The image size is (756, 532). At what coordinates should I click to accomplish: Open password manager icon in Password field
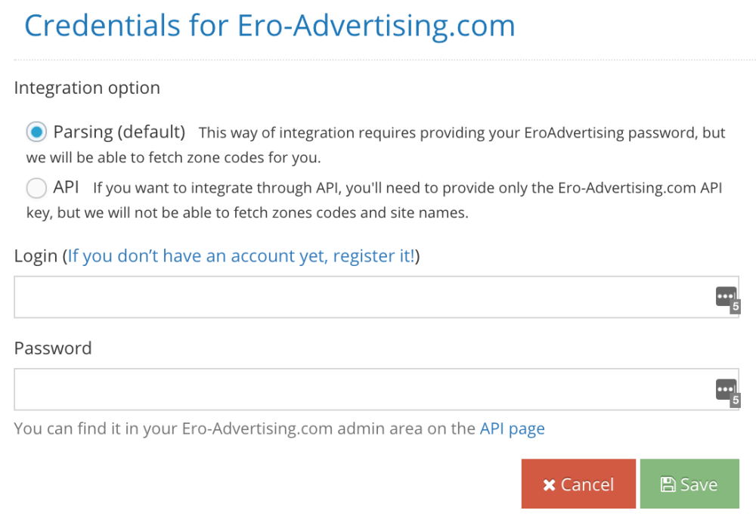[x=727, y=390]
